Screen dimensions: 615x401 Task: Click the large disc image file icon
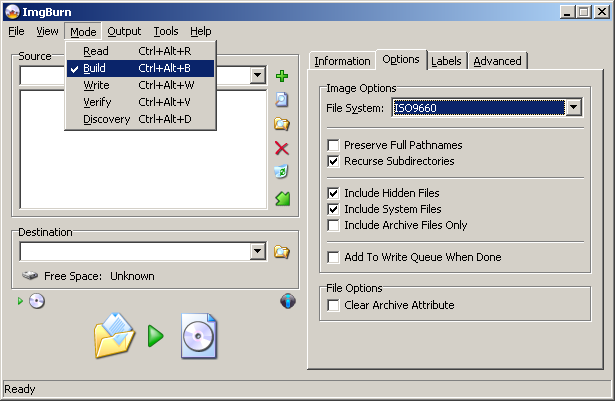[x=199, y=336]
